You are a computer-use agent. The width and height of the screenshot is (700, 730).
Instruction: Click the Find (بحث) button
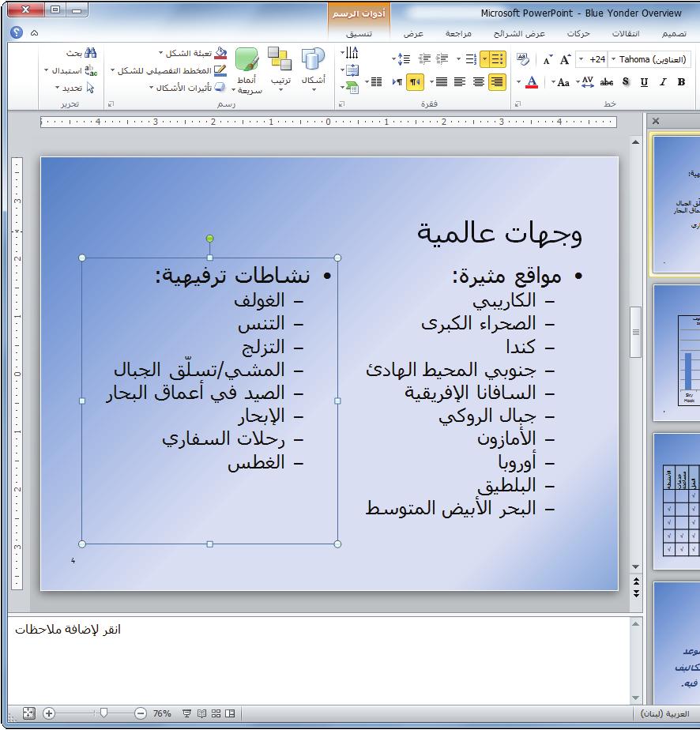click(x=82, y=53)
